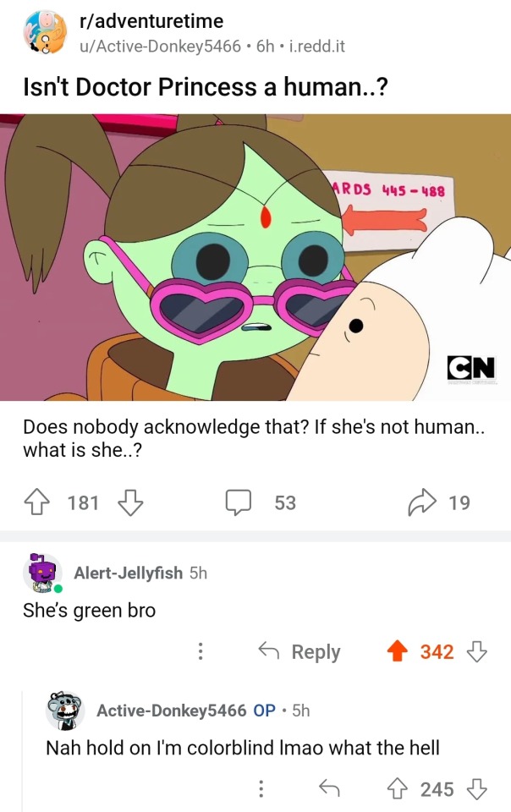Image resolution: width=511 pixels, height=812 pixels.
Task: Downvote the Doctor Princess post
Action: 130,502
